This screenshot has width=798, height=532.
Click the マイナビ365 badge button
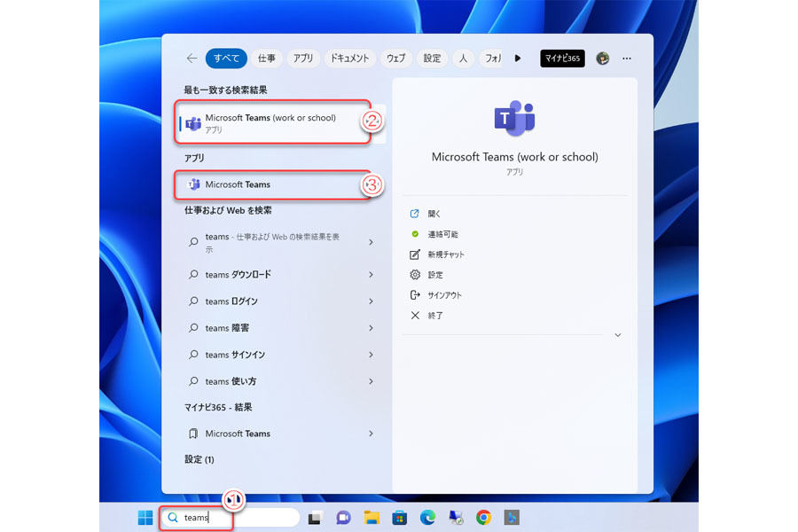pyautogui.click(x=562, y=59)
